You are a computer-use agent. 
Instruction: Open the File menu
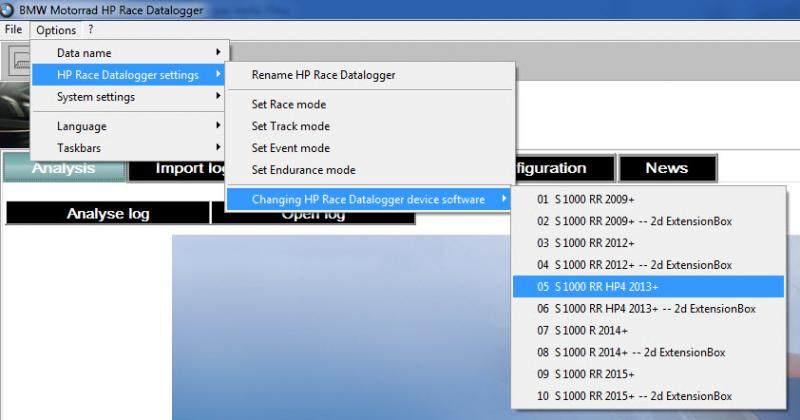[13, 30]
